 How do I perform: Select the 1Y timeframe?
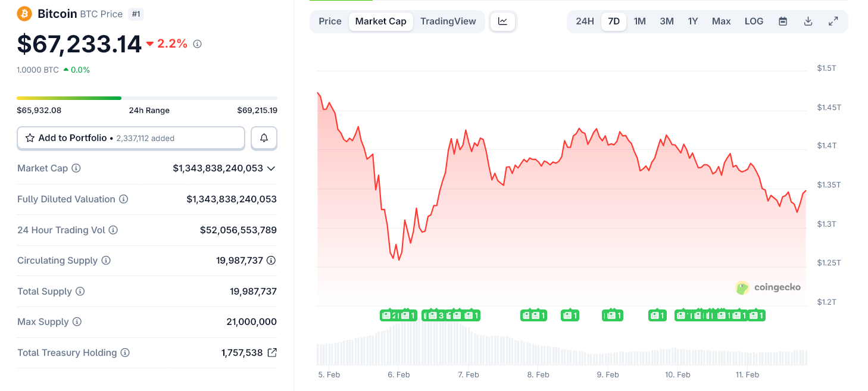[692, 21]
